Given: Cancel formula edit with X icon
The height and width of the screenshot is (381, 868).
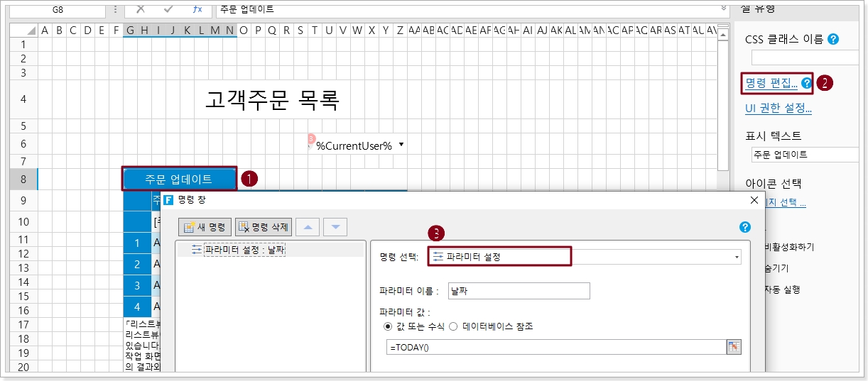Looking at the screenshot, I should [141, 9].
